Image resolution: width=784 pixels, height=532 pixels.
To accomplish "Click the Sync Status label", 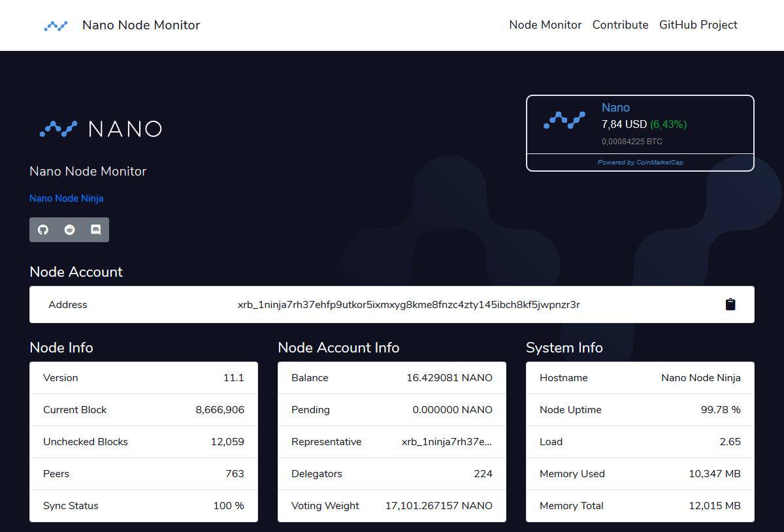I will tap(71, 506).
